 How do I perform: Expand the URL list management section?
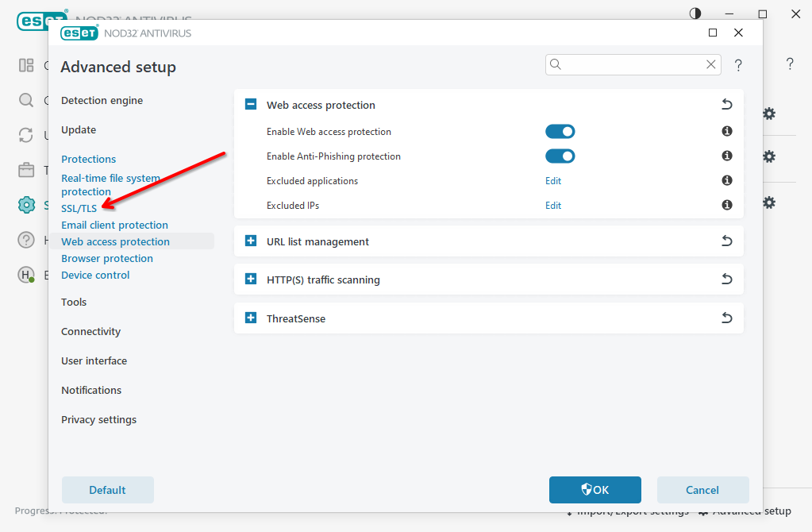251,241
